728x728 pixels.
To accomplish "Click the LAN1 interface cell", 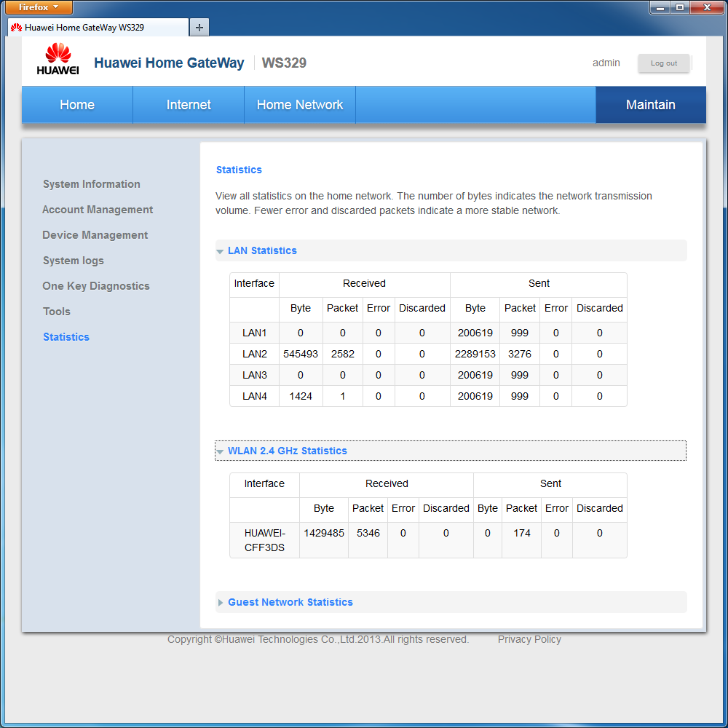I will (x=254, y=333).
